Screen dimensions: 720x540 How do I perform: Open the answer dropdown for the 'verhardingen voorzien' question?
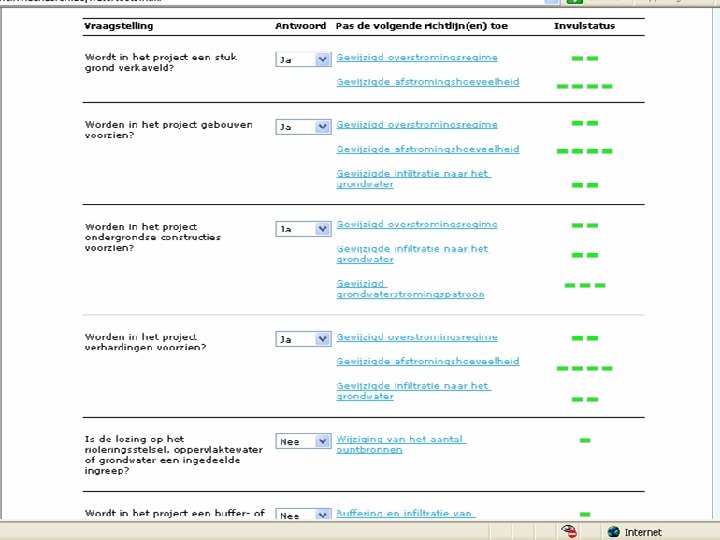pos(303,339)
